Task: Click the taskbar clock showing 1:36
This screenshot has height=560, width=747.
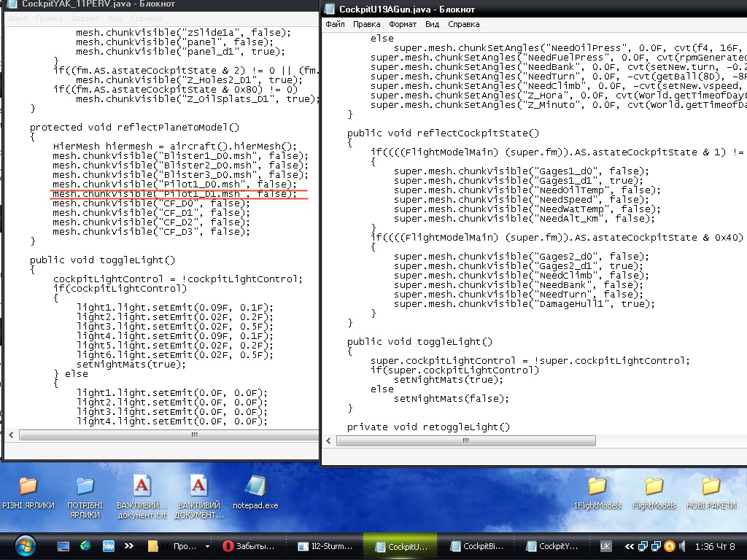Action: (715, 546)
